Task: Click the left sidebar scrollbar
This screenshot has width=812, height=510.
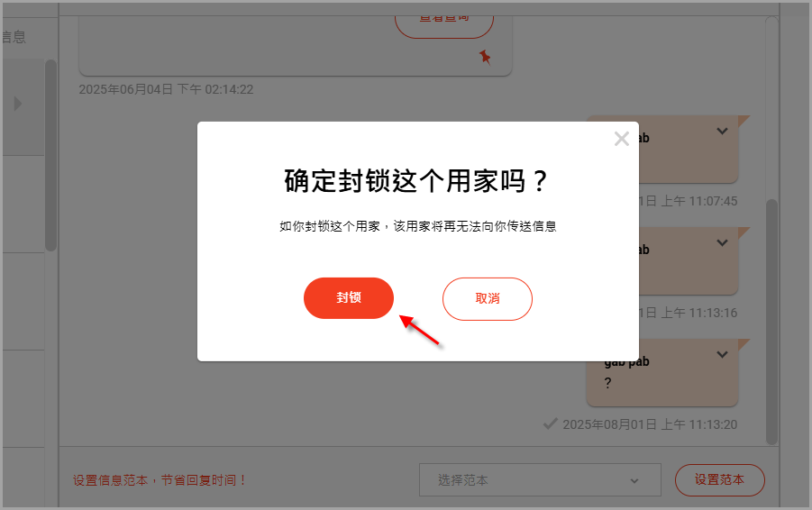Action: click(x=50, y=155)
